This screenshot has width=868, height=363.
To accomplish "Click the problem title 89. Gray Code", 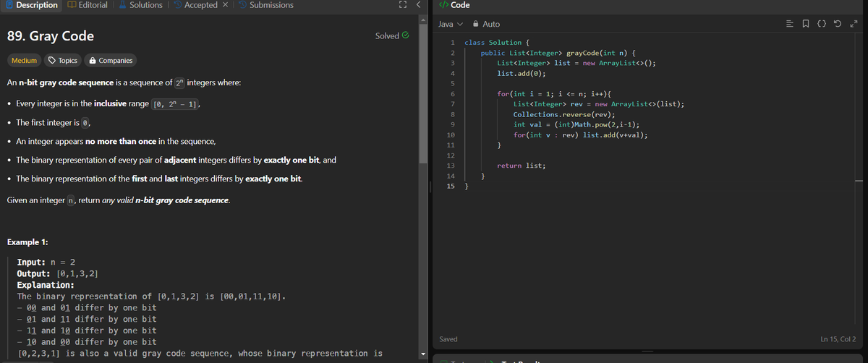I will tap(50, 35).
